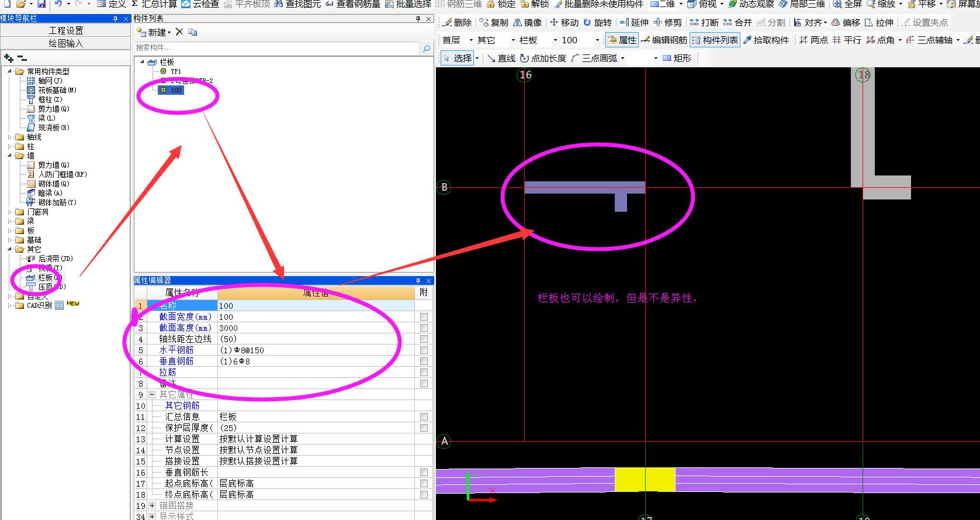Click the 查看钢筋量 button
Viewport: 980px width, 520px height.
[x=352, y=4]
